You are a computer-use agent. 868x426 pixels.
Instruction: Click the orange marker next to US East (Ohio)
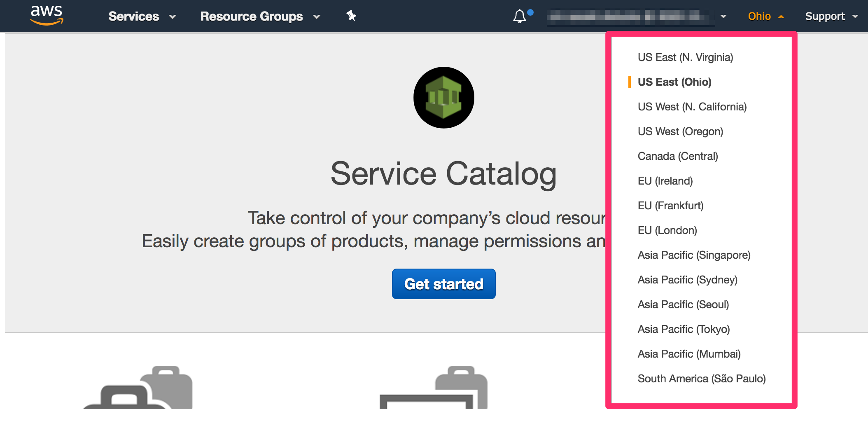point(629,82)
